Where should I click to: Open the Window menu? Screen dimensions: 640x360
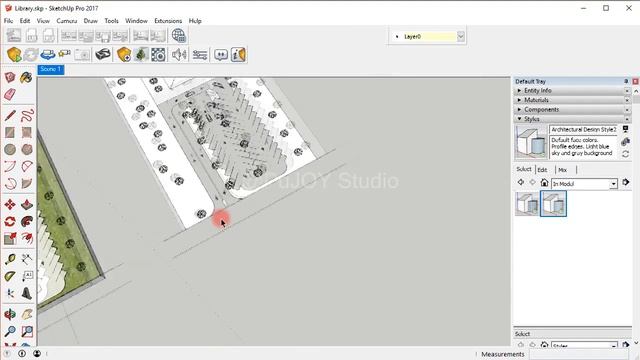click(136, 21)
